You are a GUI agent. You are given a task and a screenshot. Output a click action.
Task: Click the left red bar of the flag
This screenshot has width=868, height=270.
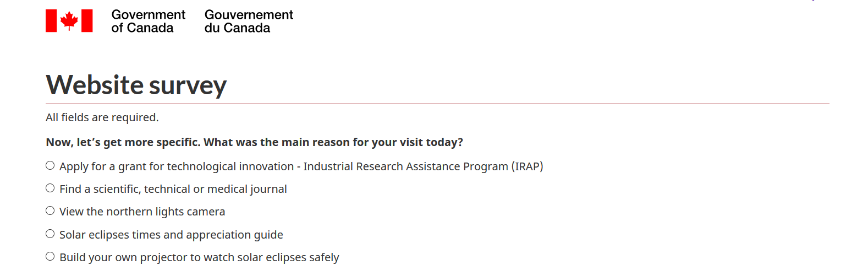(51, 21)
